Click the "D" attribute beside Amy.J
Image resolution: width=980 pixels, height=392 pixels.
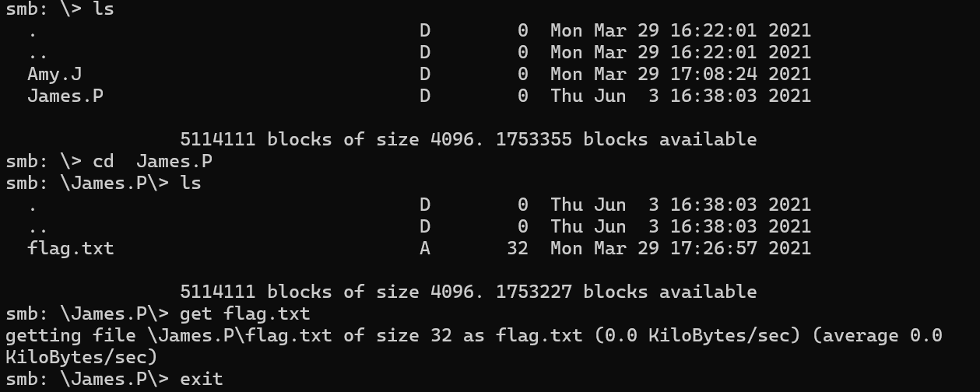click(425, 75)
